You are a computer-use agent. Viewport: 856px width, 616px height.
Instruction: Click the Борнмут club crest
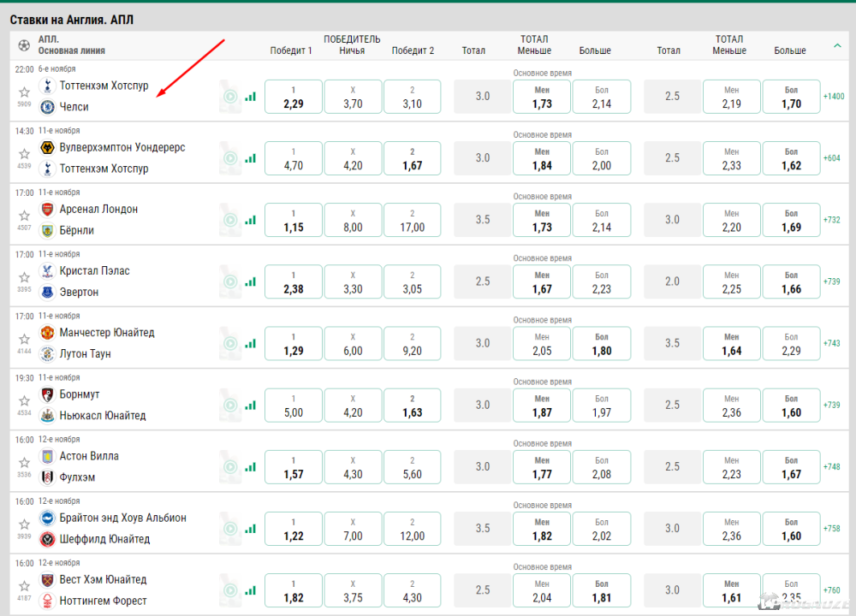(47, 394)
